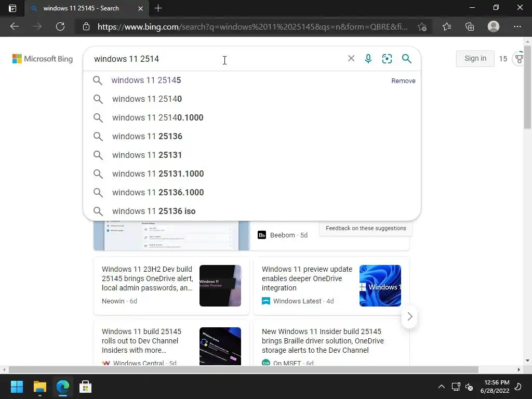532x399 pixels.
Task: Choose suggestion windows 11 25136
Action: click(x=252, y=136)
